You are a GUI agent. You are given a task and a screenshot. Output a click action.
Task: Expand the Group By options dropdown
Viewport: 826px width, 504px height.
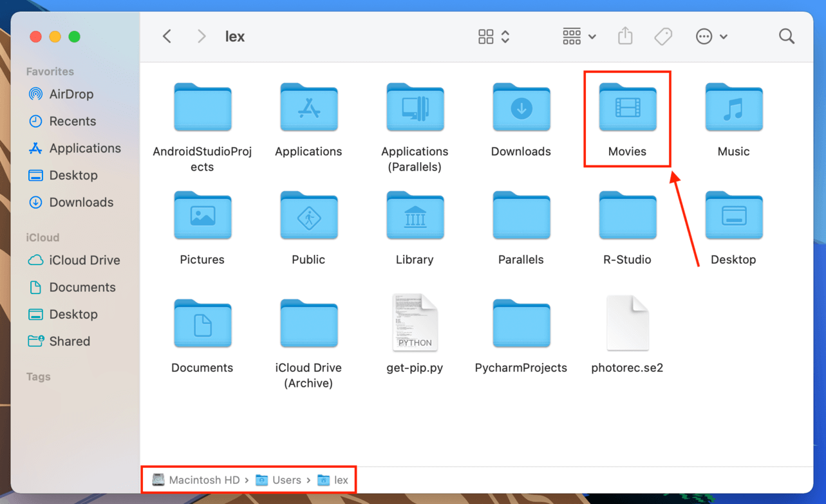click(579, 37)
